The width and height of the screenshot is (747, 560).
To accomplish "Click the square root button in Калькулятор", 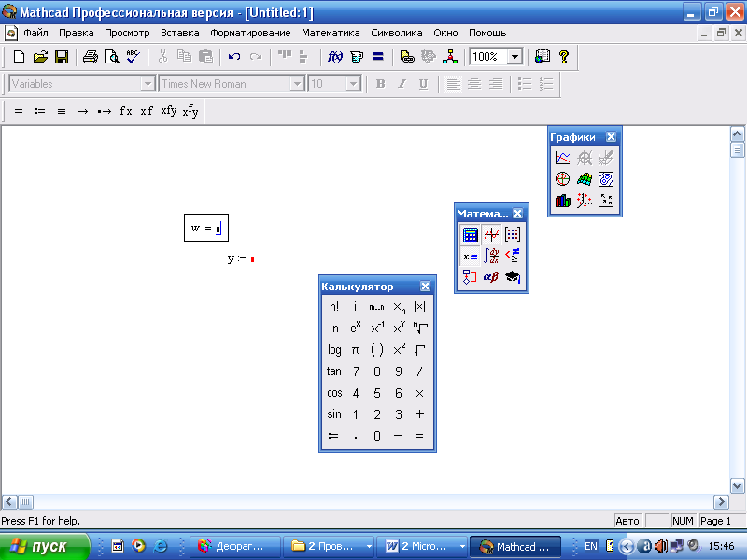I will [x=419, y=350].
